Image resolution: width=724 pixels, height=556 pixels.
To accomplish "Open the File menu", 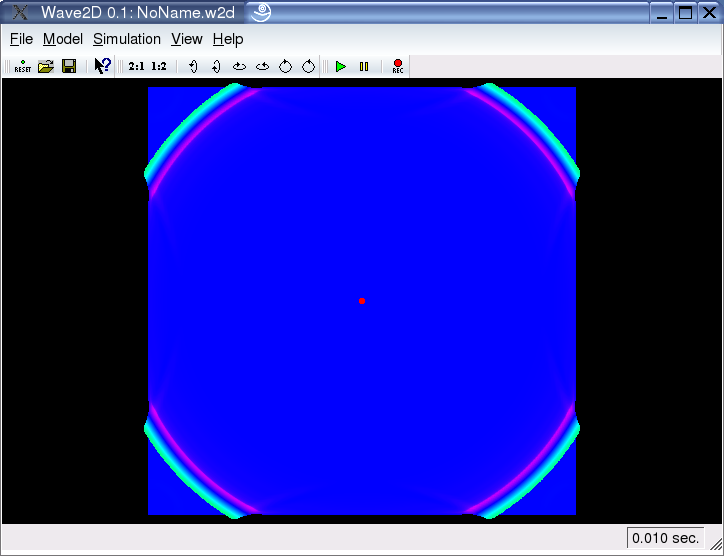I will (x=21, y=39).
